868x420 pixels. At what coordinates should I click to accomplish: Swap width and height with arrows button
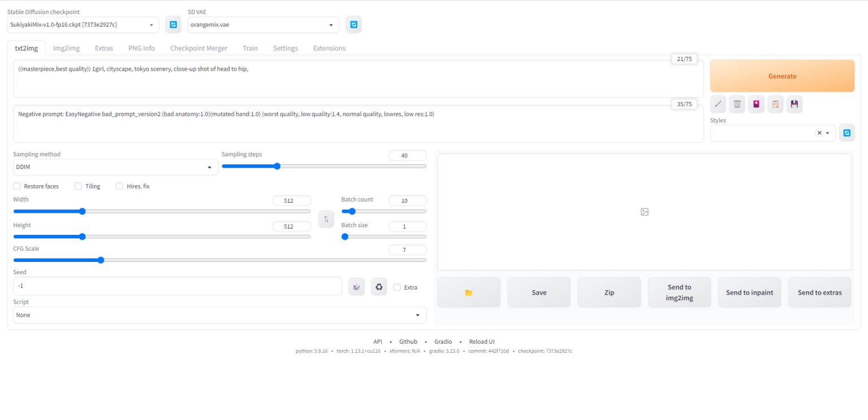pyautogui.click(x=326, y=219)
